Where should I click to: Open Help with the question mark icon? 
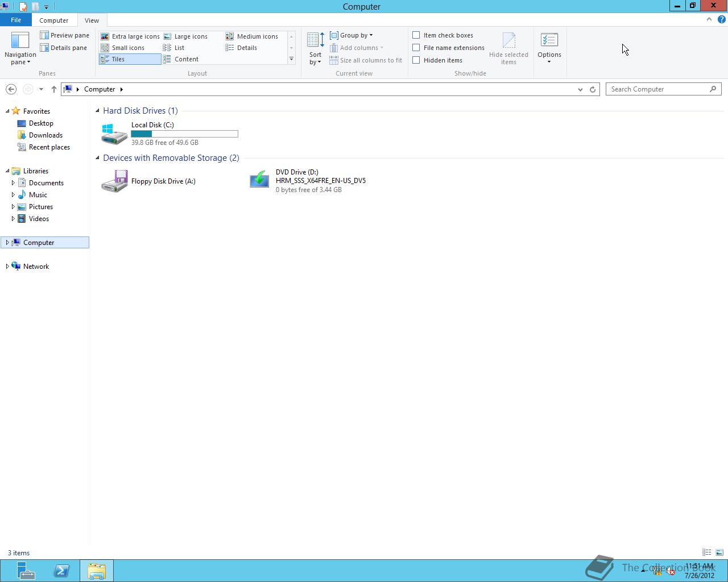721,19
